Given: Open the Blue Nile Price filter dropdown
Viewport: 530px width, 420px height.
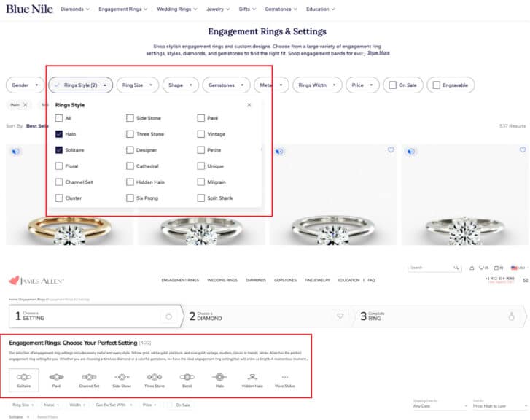Looking at the screenshot, I should [362, 85].
